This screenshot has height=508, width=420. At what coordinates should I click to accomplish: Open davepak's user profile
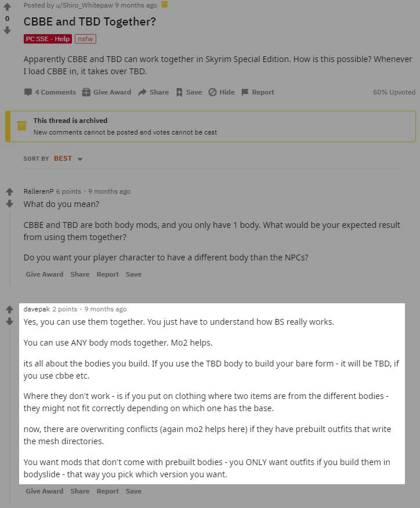(37, 309)
